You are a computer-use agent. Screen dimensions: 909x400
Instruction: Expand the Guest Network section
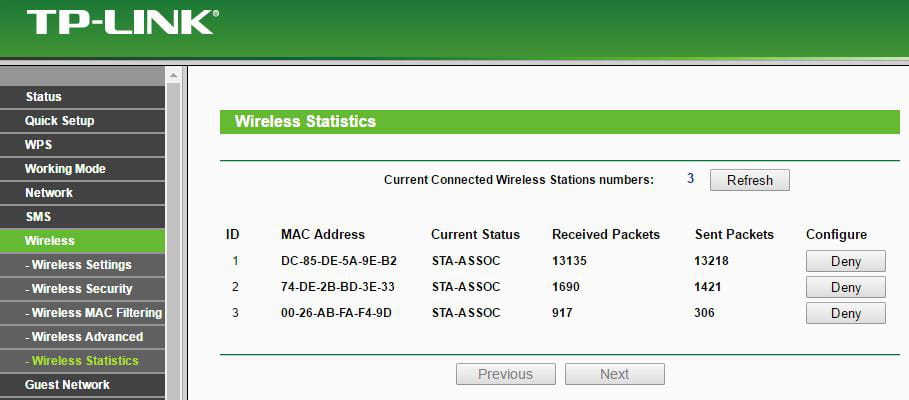coord(82,385)
